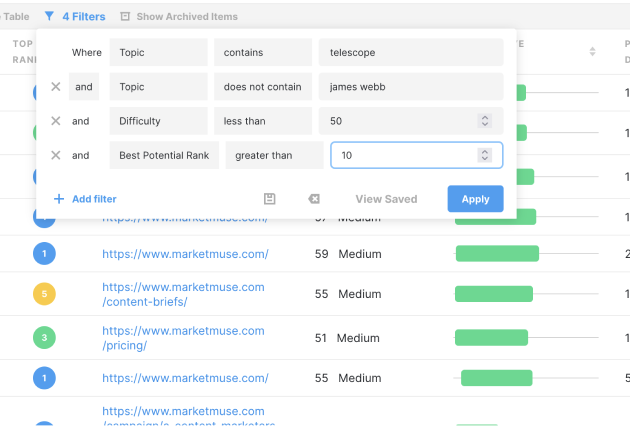Open the marketmuse.com link with difficulty 59

pos(185,254)
